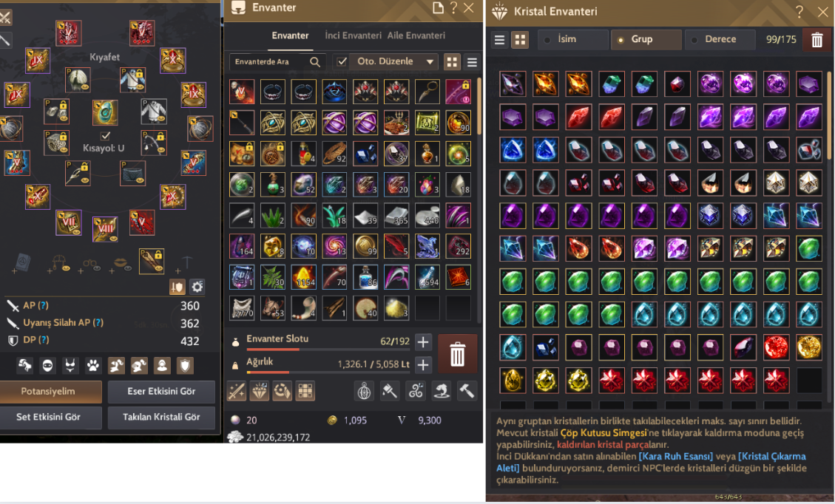Click the Eser Etkisini Gör button
Image resolution: width=835 pixels, height=504 pixels.
point(161,391)
